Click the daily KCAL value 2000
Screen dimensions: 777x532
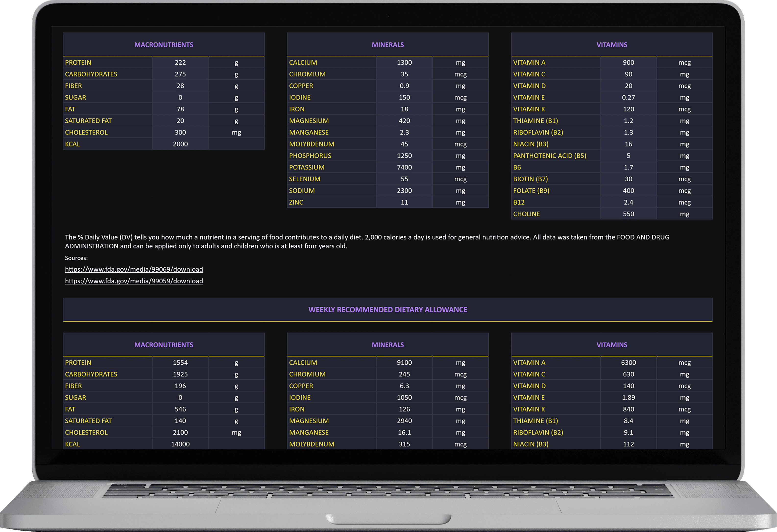click(x=180, y=144)
